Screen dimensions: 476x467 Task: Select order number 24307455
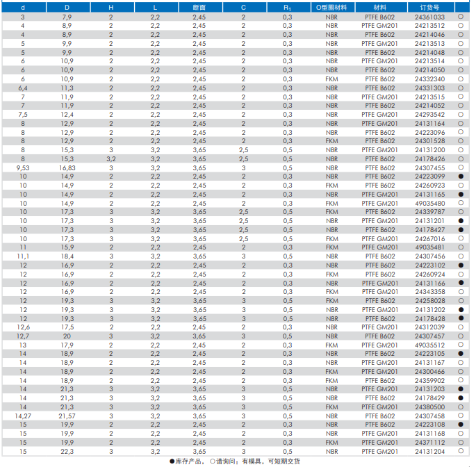click(x=429, y=167)
